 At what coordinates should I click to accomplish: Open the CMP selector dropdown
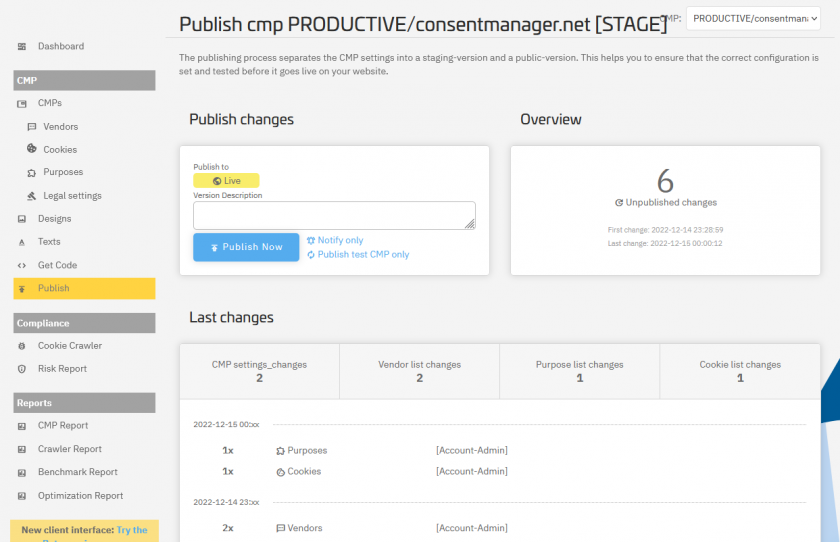pyautogui.click(x=753, y=19)
